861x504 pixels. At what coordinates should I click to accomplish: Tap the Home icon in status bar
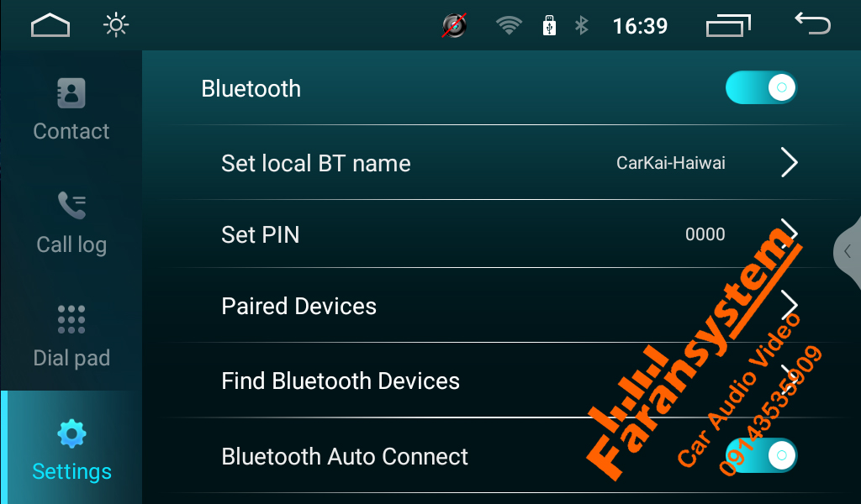50,25
